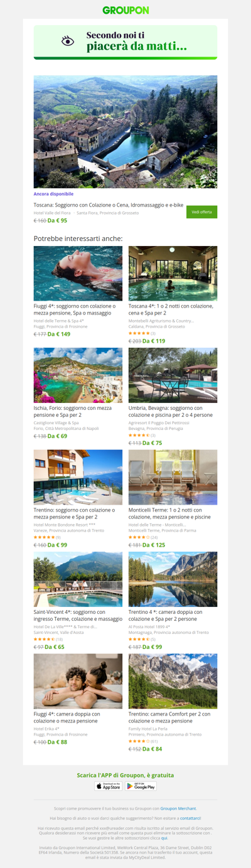Open the Google Play download badge
This screenshot has height=868, width=251.
pyautogui.click(x=141, y=786)
